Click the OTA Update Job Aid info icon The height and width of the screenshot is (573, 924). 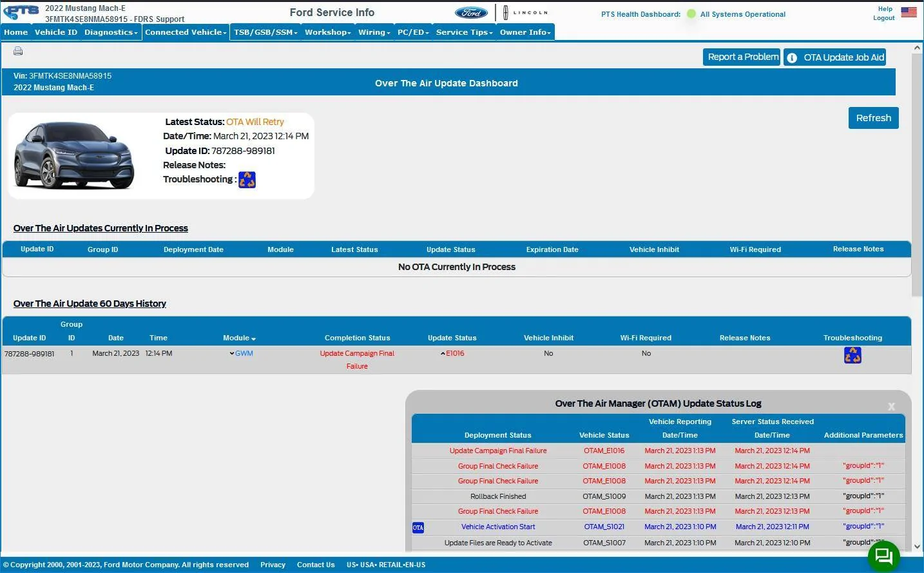792,57
